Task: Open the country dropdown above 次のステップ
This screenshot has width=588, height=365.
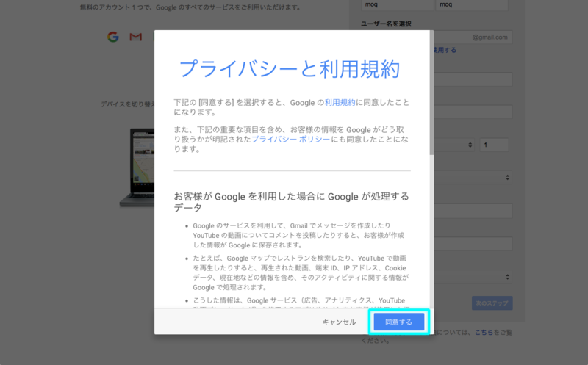Action: click(473, 277)
